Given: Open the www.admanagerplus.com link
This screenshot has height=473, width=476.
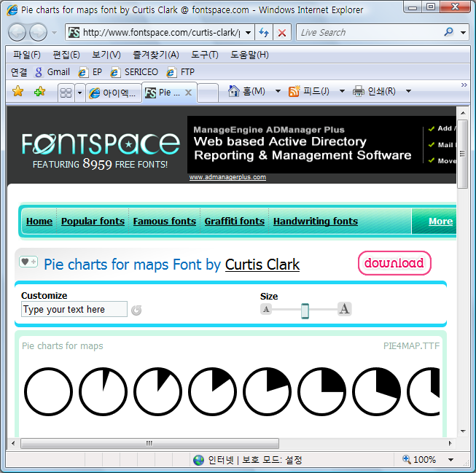Looking at the screenshot, I should (x=227, y=177).
